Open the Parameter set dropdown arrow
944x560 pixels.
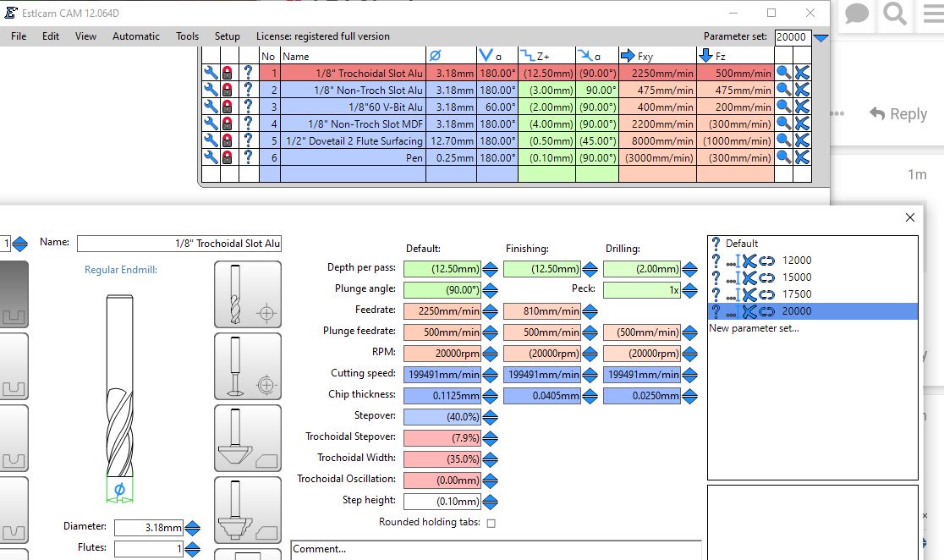pyautogui.click(x=821, y=37)
